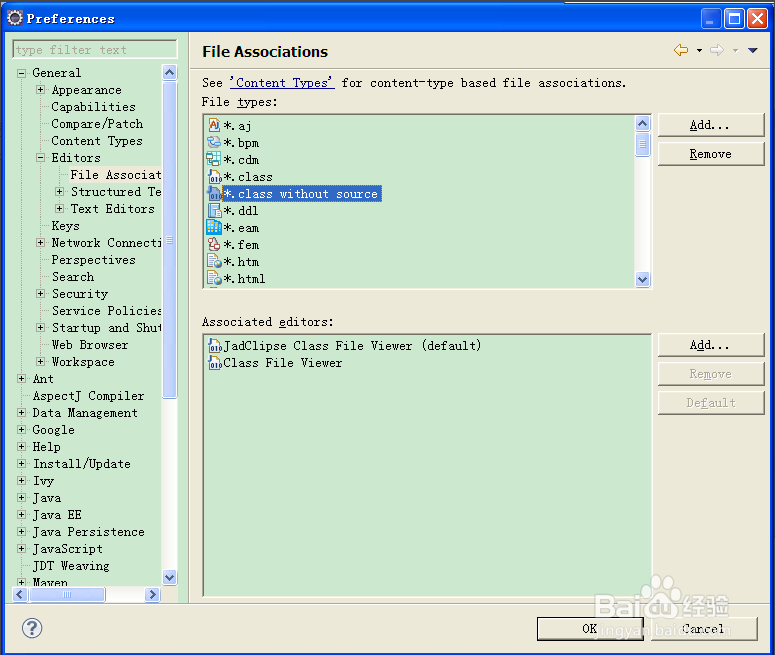Select Content Types in the tree

97,141
